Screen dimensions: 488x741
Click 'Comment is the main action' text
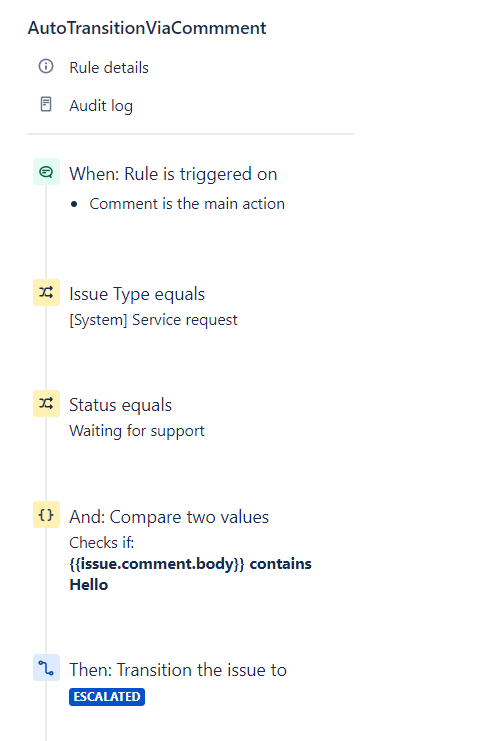(x=187, y=204)
